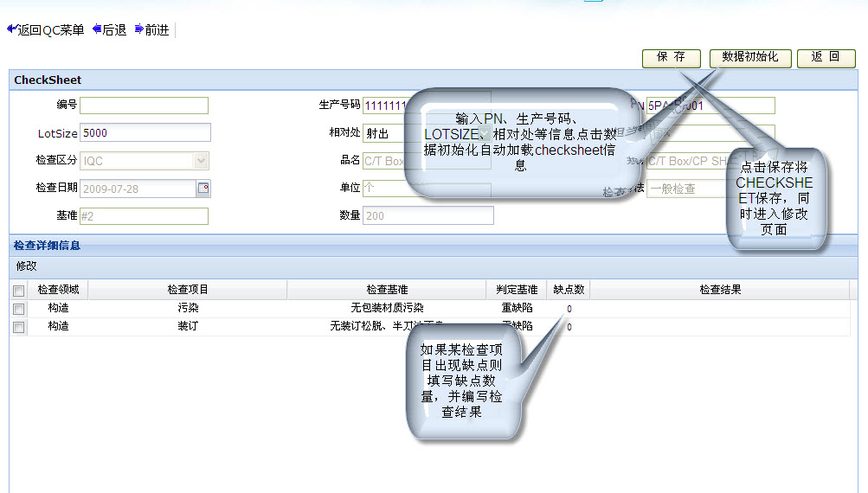Image resolution: width=868 pixels, height=493 pixels.
Task: Click the 无包装材质污染 cell
Action: coord(387,308)
